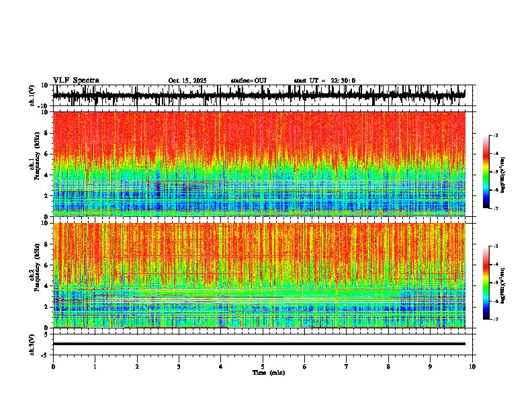
Task: Click time axis tick label "2"
Action: (137, 367)
